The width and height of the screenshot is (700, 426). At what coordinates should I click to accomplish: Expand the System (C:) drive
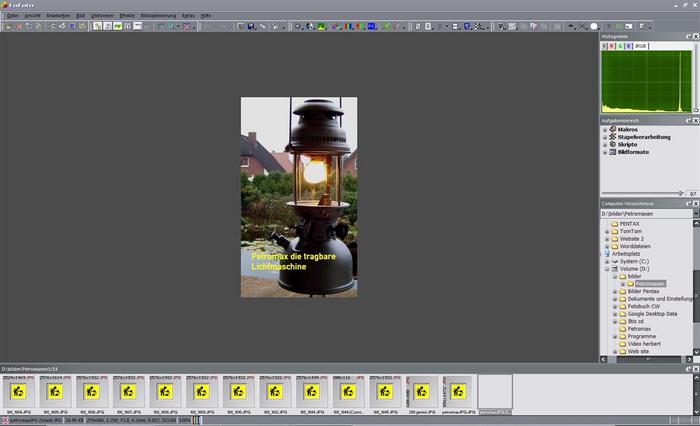607,261
